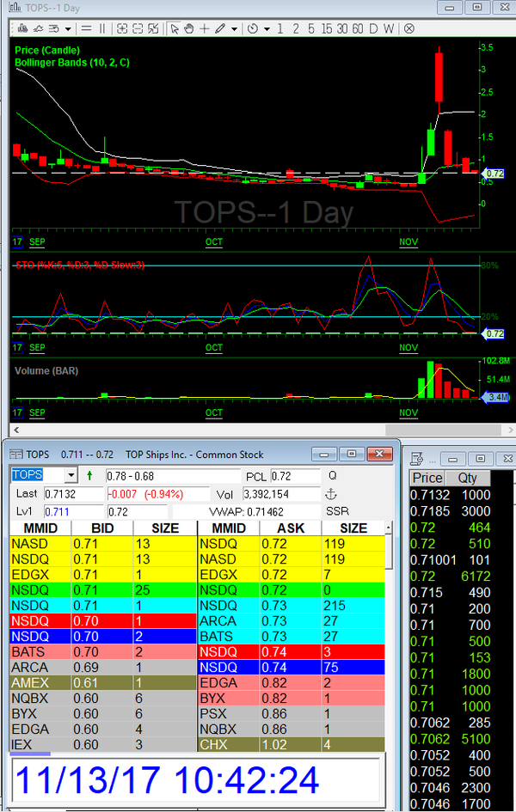The image size is (516, 812).
Task: Select the hand pan tool
Action: [x=189, y=28]
